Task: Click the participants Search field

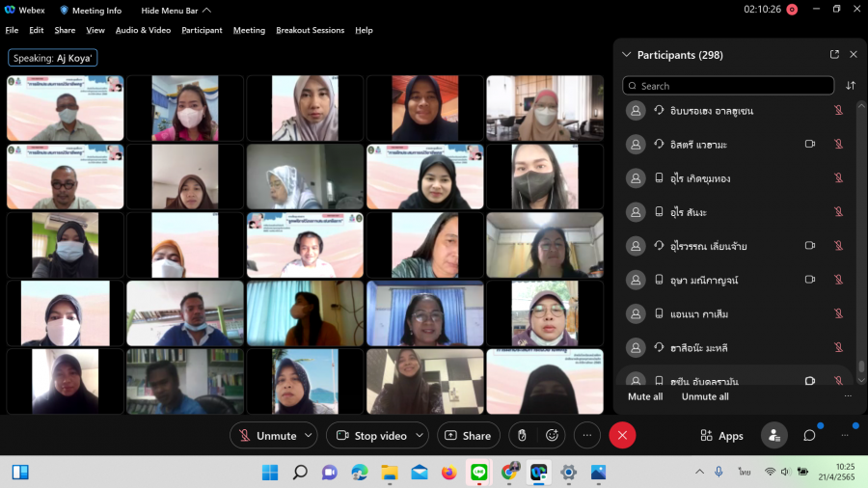Action: tap(728, 86)
